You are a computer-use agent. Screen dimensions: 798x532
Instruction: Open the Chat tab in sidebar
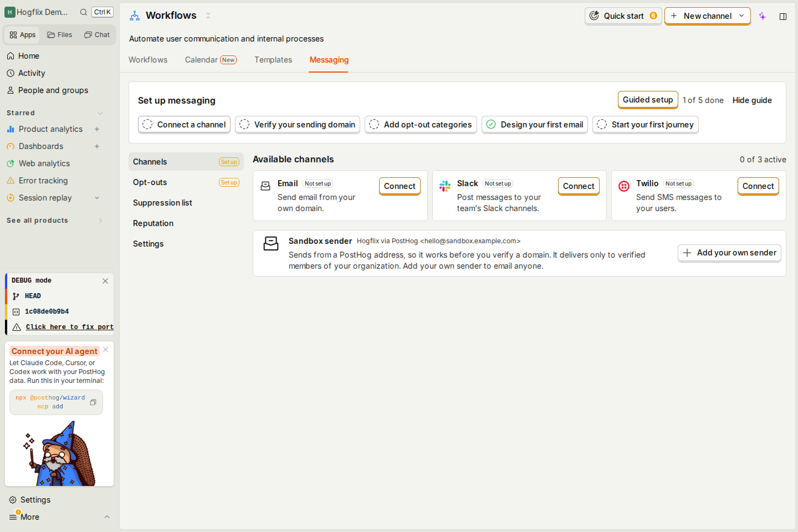click(x=97, y=35)
